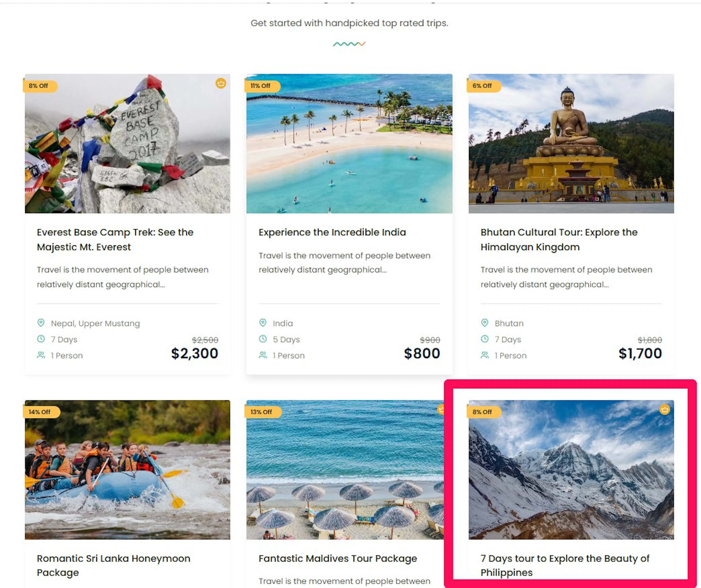Open Fantastic Maldives Tour Package title
Image resolution: width=701 pixels, height=588 pixels.
tap(338, 558)
